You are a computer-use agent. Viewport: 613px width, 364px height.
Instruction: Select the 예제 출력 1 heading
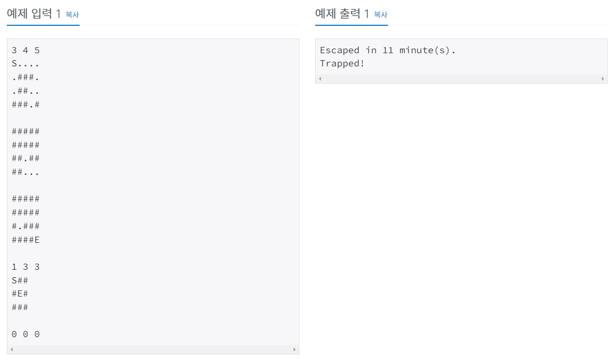pos(342,14)
